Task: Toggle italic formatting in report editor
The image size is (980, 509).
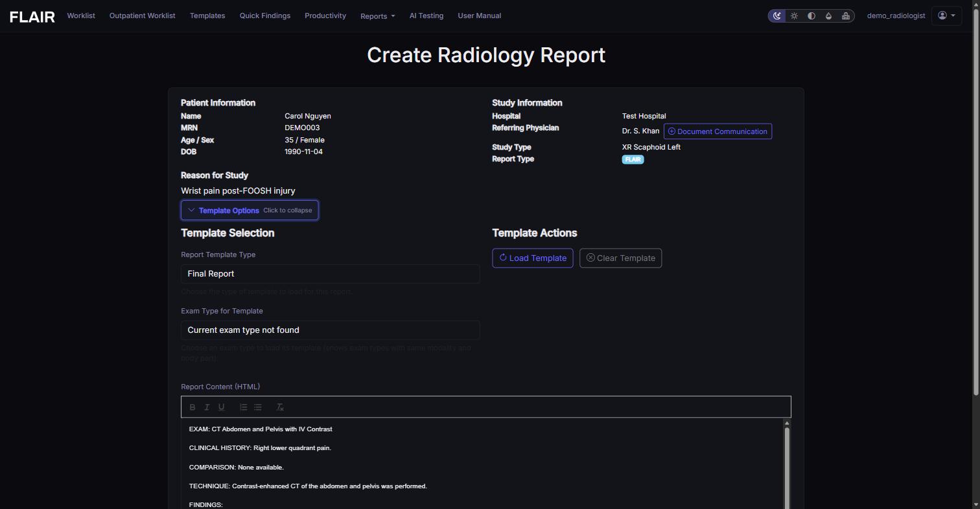Action: pyautogui.click(x=207, y=407)
